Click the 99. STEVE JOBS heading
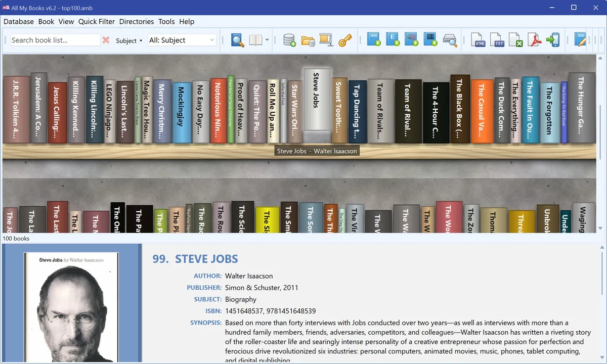This screenshot has width=607, height=364. 195,259
